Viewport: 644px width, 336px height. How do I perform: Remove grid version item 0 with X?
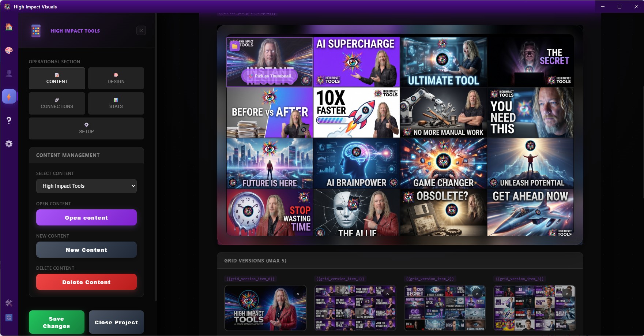pyautogui.click(x=298, y=294)
